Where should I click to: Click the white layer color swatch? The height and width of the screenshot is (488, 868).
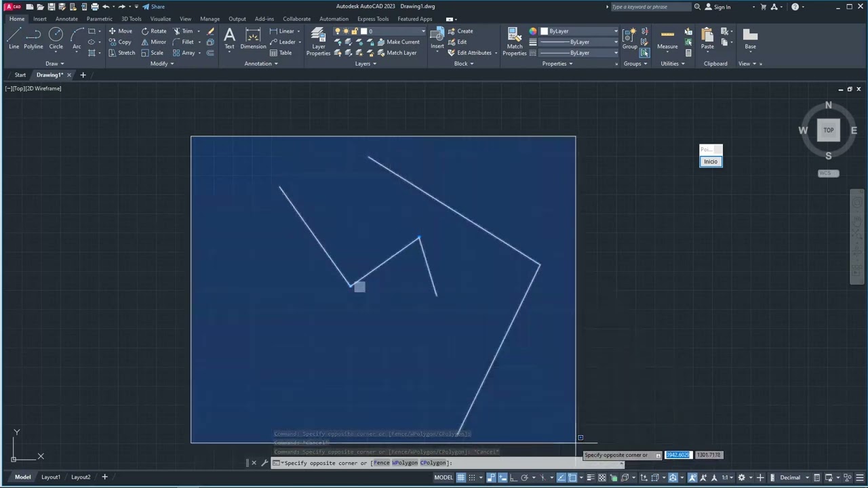click(363, 31)
